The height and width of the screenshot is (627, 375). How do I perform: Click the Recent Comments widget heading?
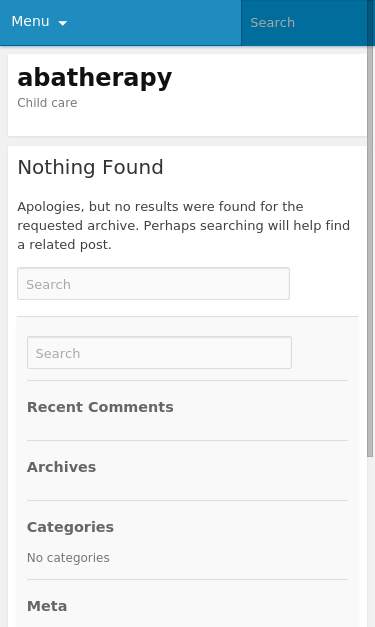pos(100,407)
